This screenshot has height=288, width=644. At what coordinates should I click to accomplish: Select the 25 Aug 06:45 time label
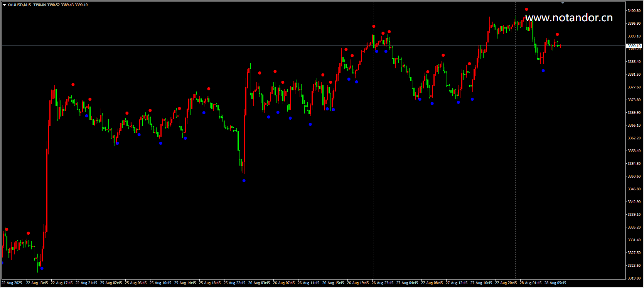coord(136,283)
